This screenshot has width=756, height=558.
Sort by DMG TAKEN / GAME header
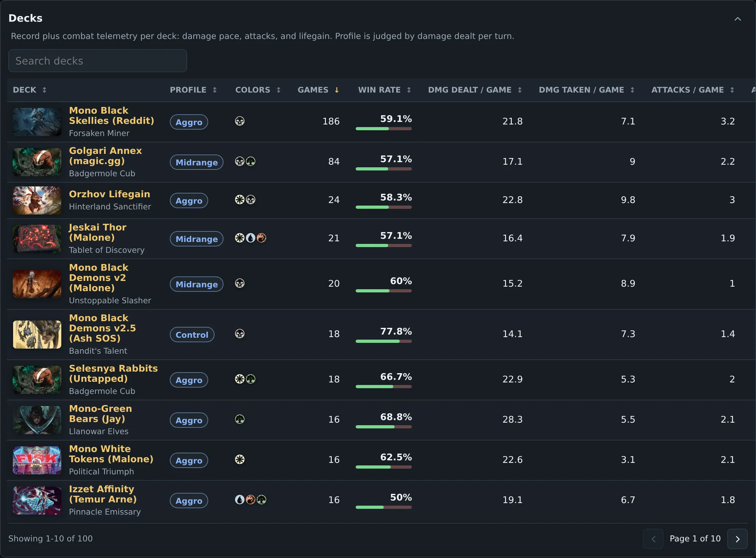587,90
